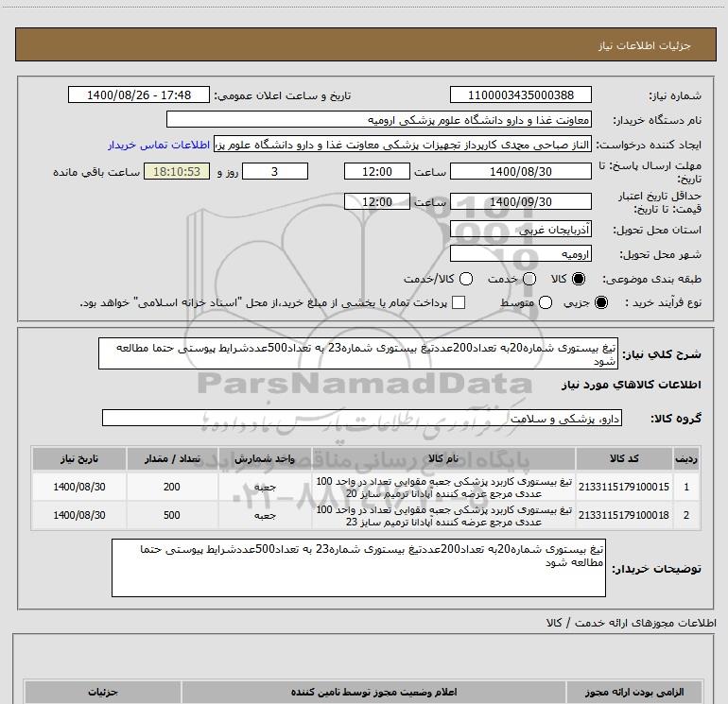728x704 pixels.
Task: Select the "خدمت" category radio button
Action: tap(529, 280)
